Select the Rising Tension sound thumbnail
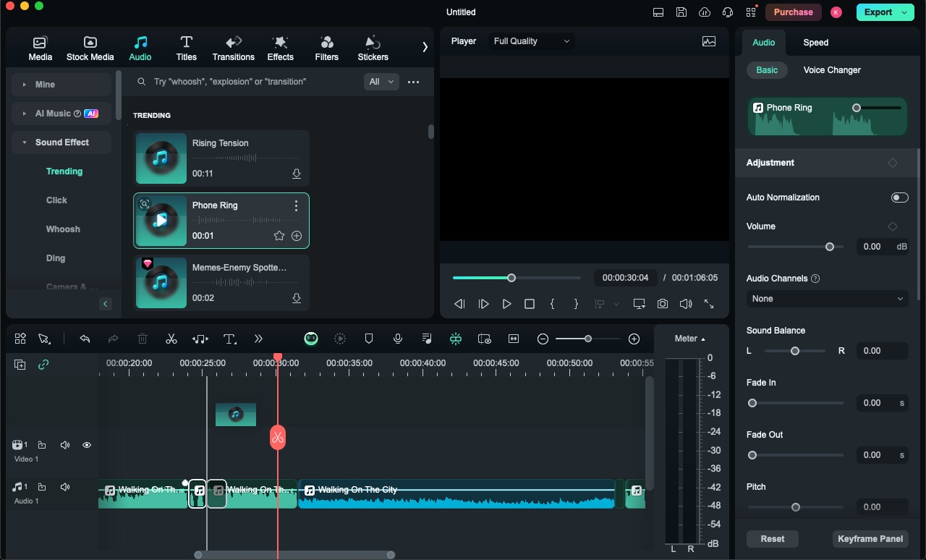The height and width of the screenshot is (560, 926). (x=161, y=158)
